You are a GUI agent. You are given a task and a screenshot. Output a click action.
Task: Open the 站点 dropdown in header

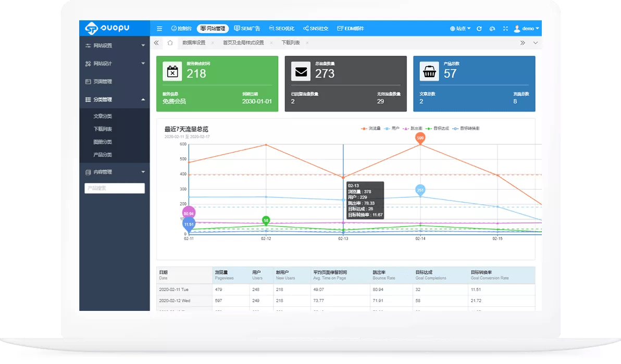(460, 29)
